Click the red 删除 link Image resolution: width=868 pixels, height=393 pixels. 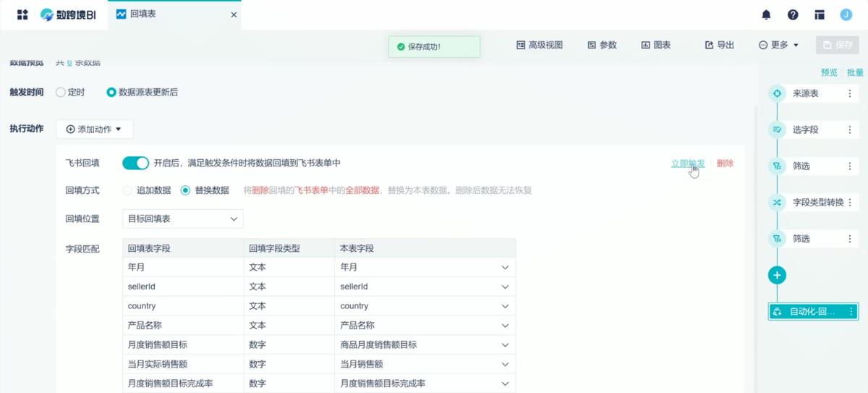[725, 164]
